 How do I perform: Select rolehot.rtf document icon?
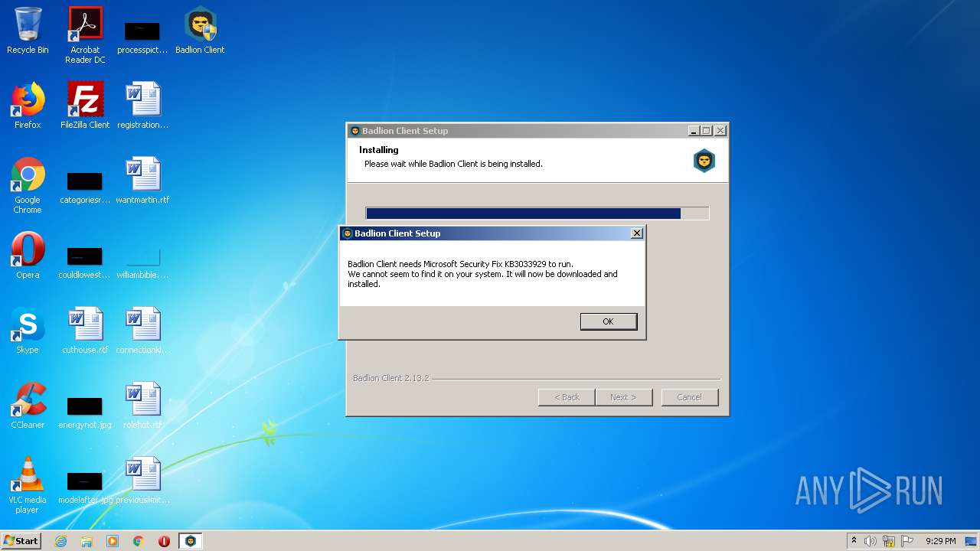(x=142, y=406)
